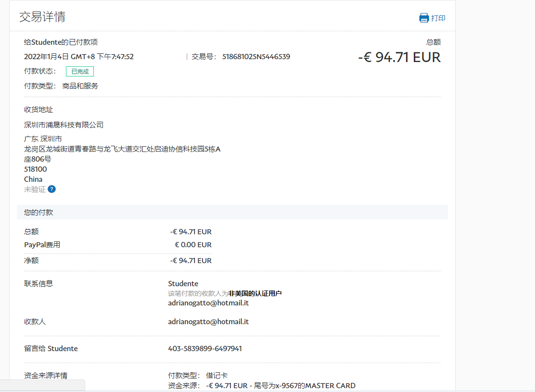Click the 未验证 address status text
Screen dimensions: 535x392
coord(35,189)
